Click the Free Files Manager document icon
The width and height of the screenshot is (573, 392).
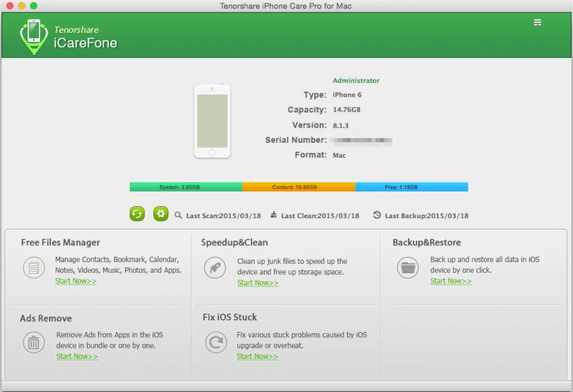tap(34, 268)
